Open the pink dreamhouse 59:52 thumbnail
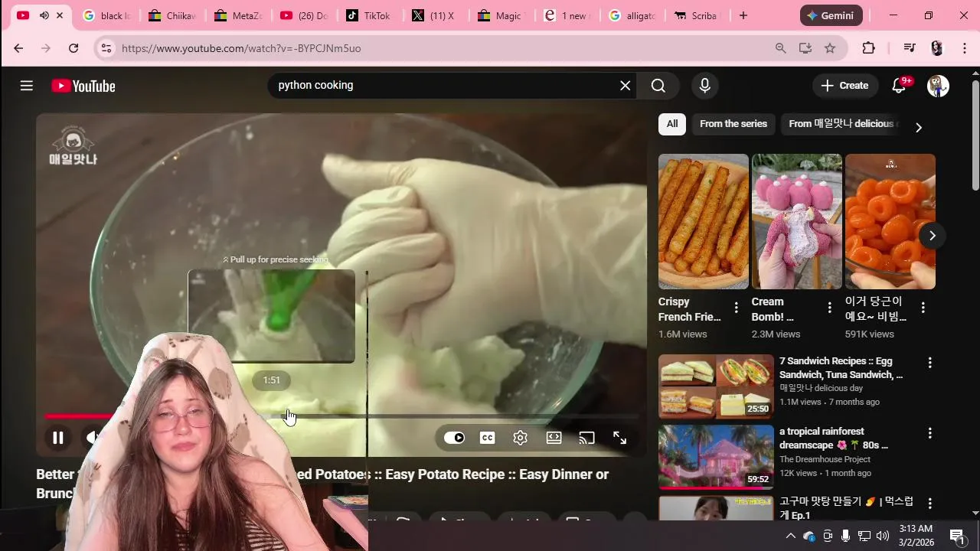The width and height of the screenshot is (980, 551). tap(717, 457)
